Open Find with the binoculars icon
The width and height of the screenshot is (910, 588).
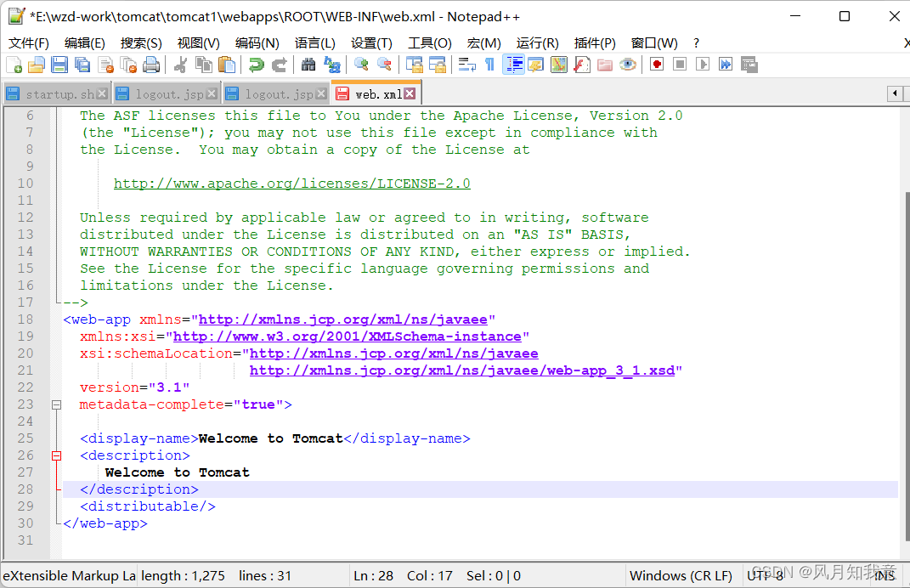[x=308, y=65]
